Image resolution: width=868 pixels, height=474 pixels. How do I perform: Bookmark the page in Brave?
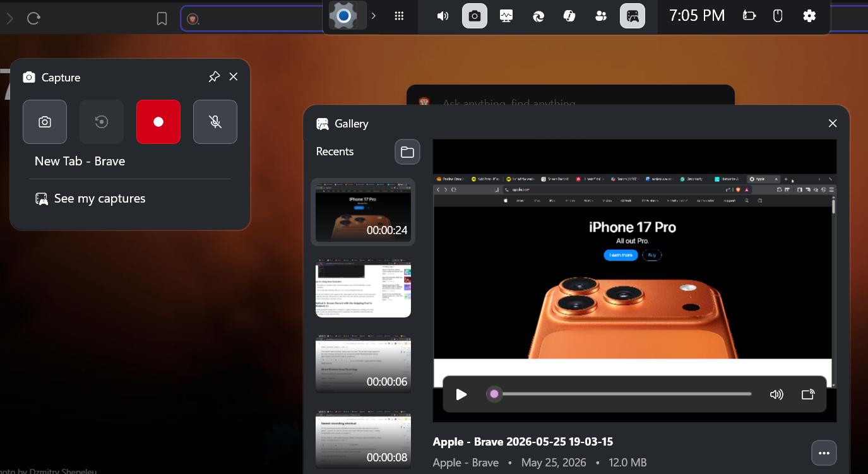pos(162,19)
